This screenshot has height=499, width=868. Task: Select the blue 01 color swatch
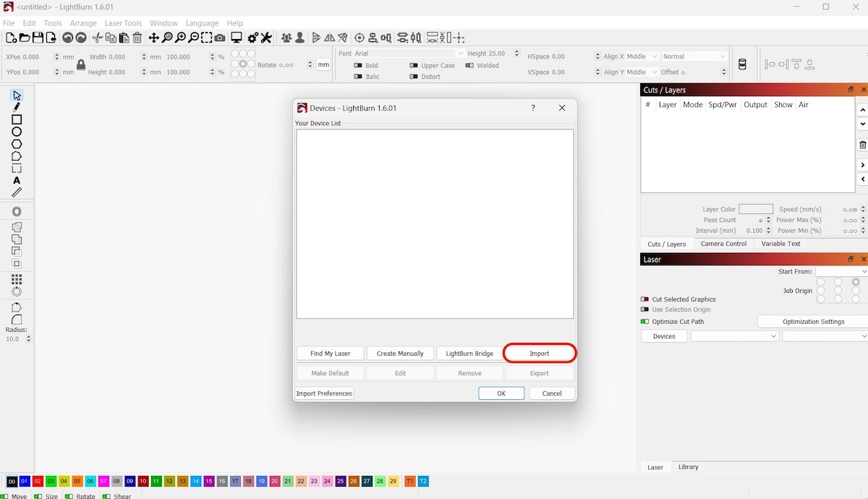pyautogui.click(x=25, y=482)
